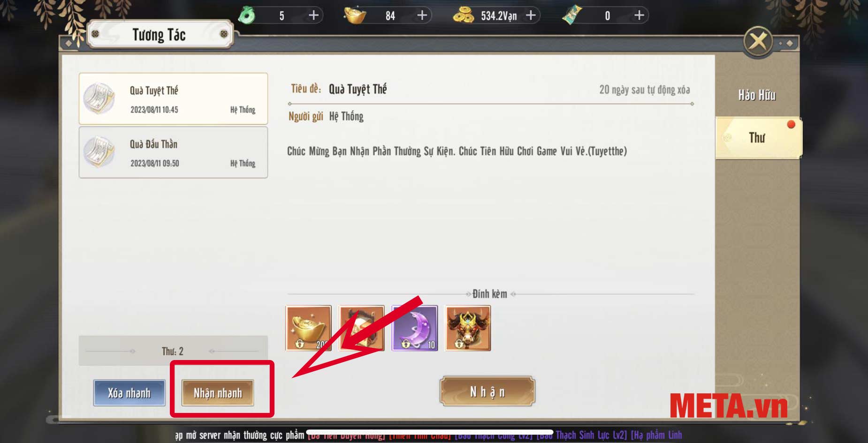Screen dimensions: 868x443
Task: Click the green jade currency icon
Action: (247, 15)
